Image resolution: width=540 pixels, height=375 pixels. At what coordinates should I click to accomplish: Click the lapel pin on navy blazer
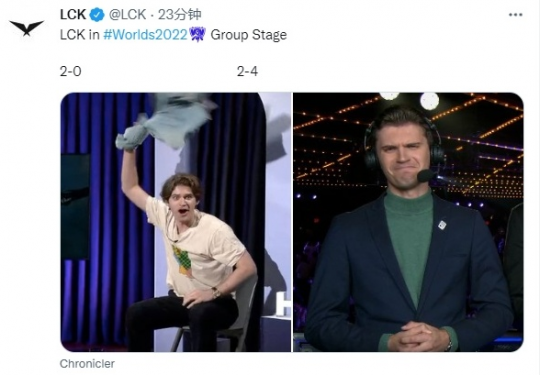[442, 225]
